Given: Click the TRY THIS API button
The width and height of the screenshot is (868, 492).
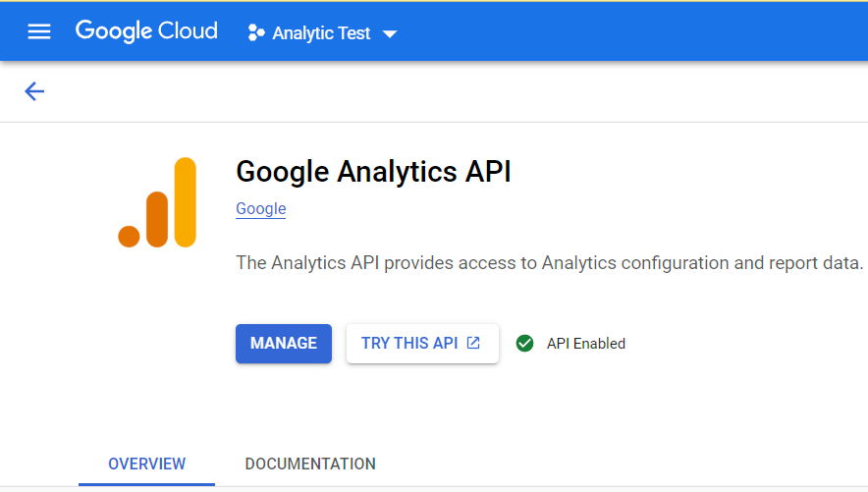Looking at the screenshot, I should click(x=410, y=343).
